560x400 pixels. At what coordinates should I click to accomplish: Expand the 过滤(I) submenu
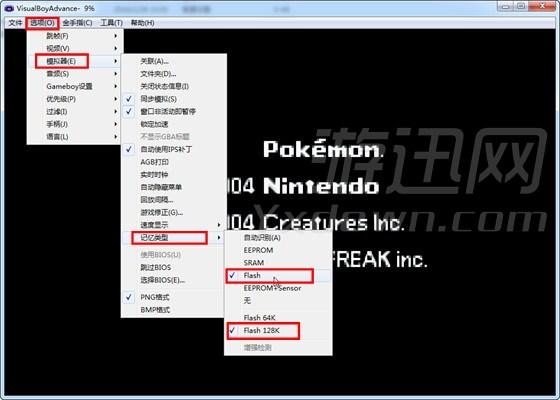click(75, 112)
